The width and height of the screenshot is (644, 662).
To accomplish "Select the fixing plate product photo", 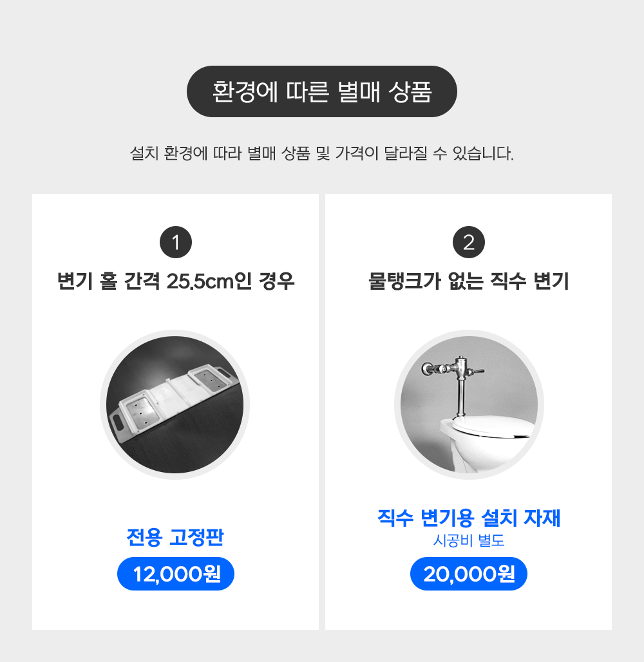I will (175, 404).
